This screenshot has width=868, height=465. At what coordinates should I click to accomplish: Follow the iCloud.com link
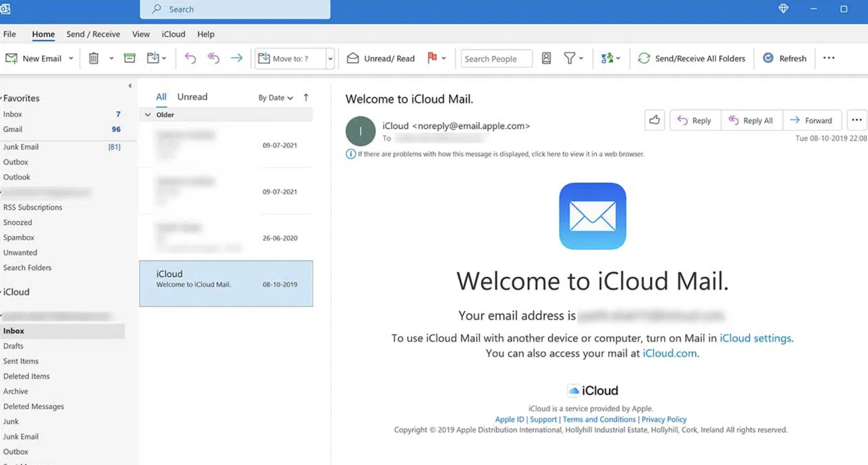(x=669, y=353)
